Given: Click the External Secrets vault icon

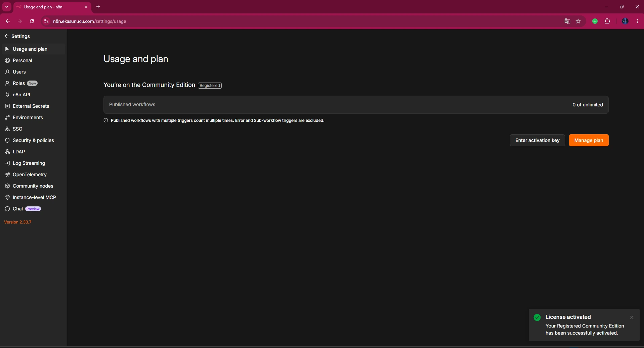Looking at the screenshot, I should coord(7,106).
